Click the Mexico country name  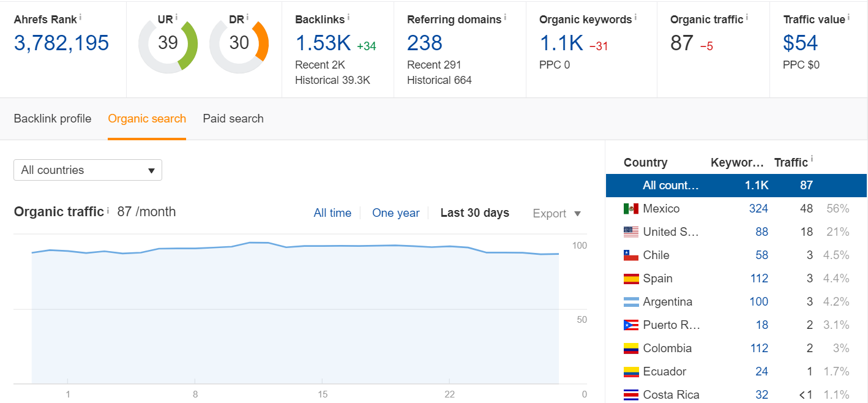[x=661, y=209]
